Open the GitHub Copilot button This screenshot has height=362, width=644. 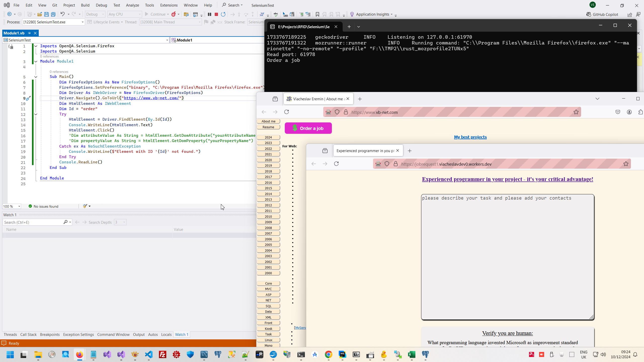click(x=602, y=14)
